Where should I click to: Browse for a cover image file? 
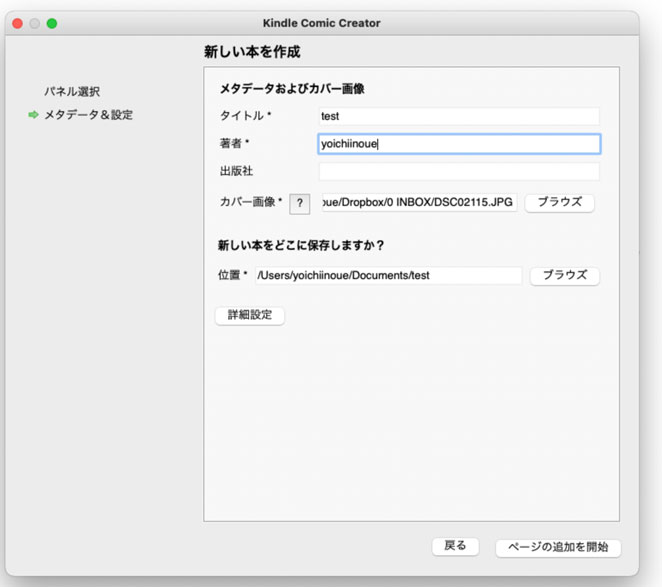click(x=559, y=203)
